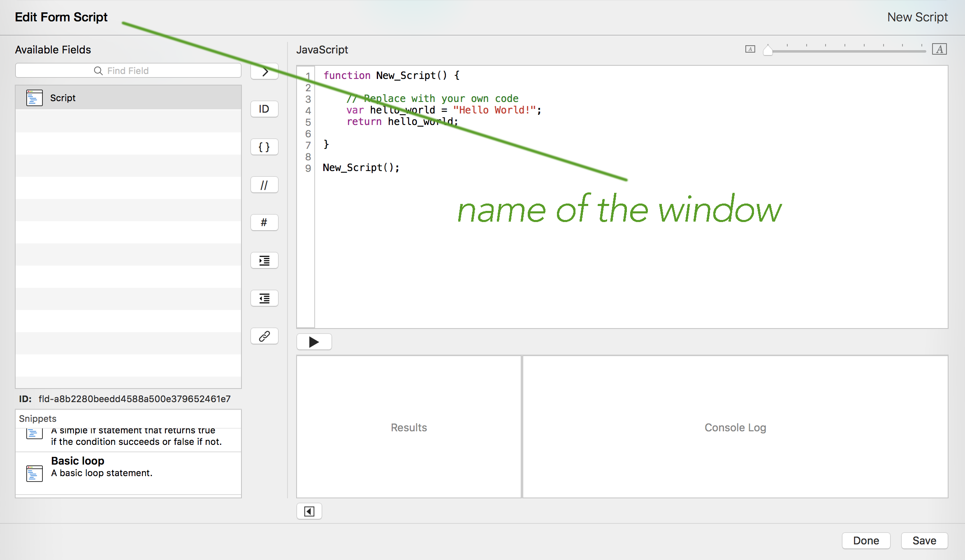
Task: Click the outdent code button
Action: click(x=264, y=298)
